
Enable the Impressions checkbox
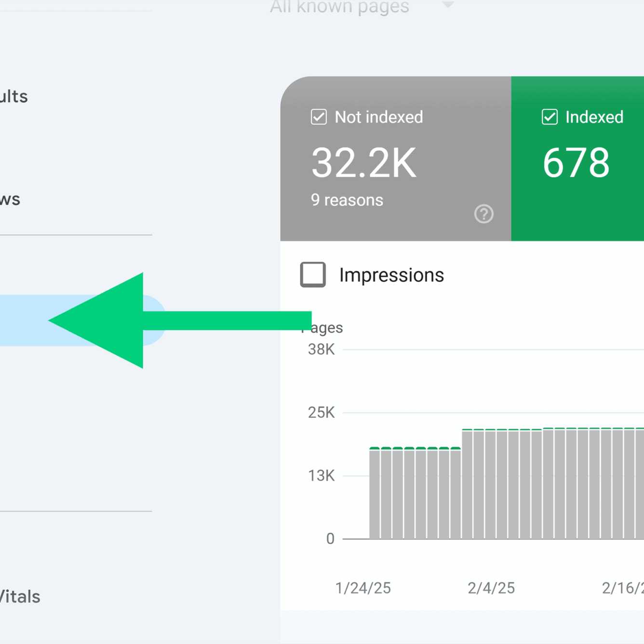pos(313,275)
